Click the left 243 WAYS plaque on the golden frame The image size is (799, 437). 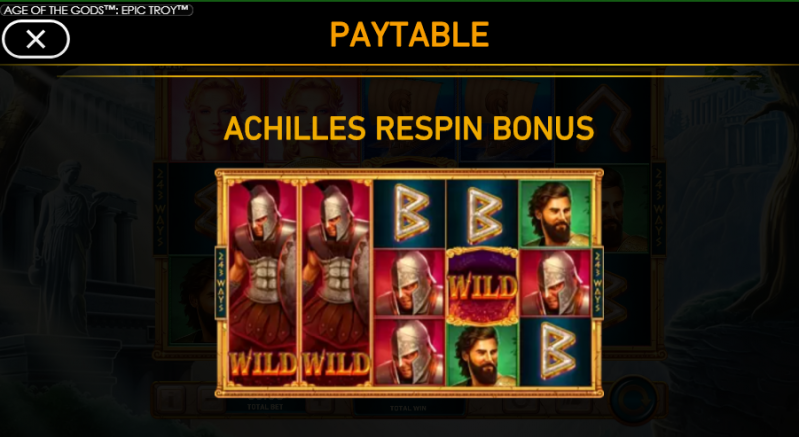pyautogui.click(x=221, y=283)
